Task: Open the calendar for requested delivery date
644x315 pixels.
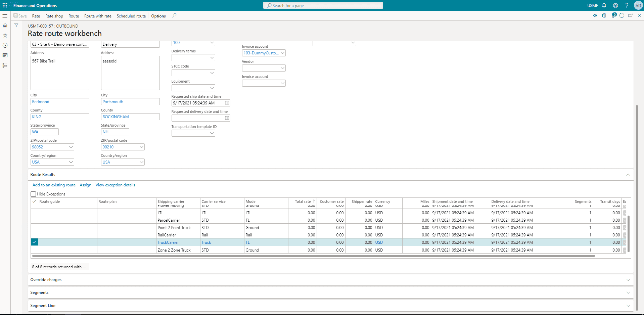Action: pyautogui.click(x=227, y=118)
